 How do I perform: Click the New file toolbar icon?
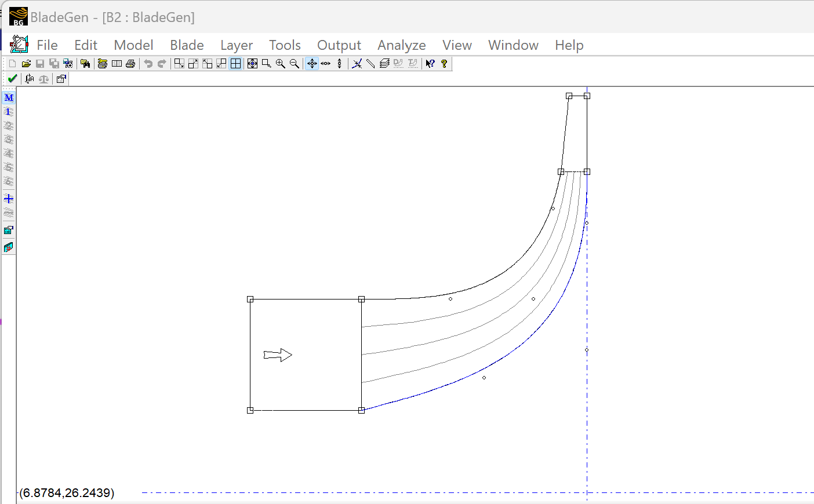[x=12, y=64]
